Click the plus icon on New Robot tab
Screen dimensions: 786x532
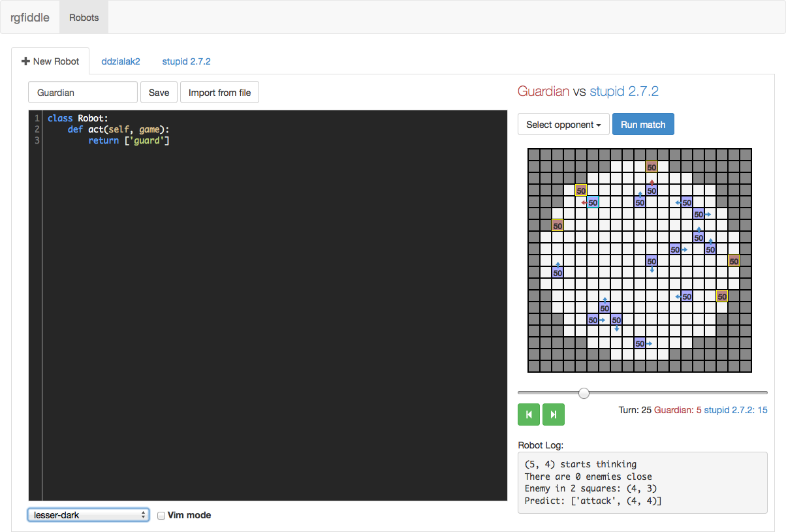pos(25,61)
